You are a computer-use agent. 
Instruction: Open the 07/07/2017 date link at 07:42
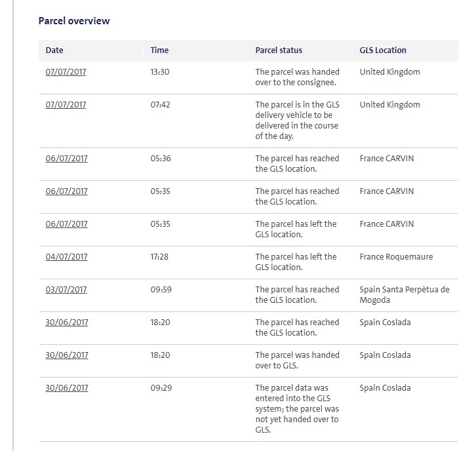pyautogui.click(x=66, y=105)
